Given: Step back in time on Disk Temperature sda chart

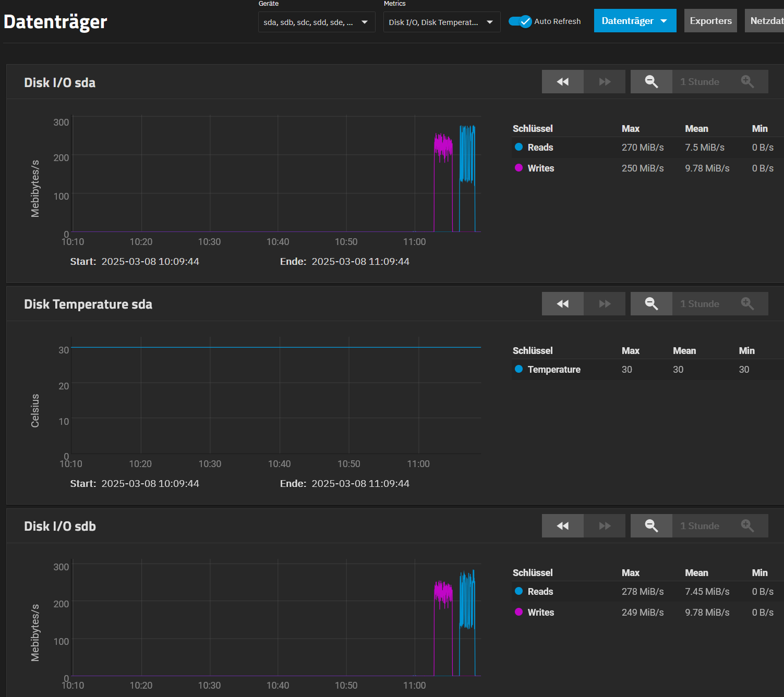Looking at the screenshot, I should pos(562,303).
